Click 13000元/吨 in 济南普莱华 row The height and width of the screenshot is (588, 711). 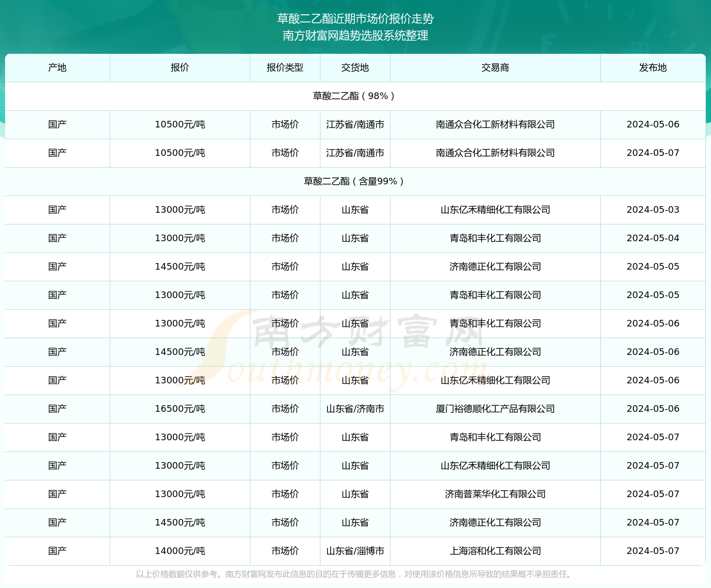[180, 494]
